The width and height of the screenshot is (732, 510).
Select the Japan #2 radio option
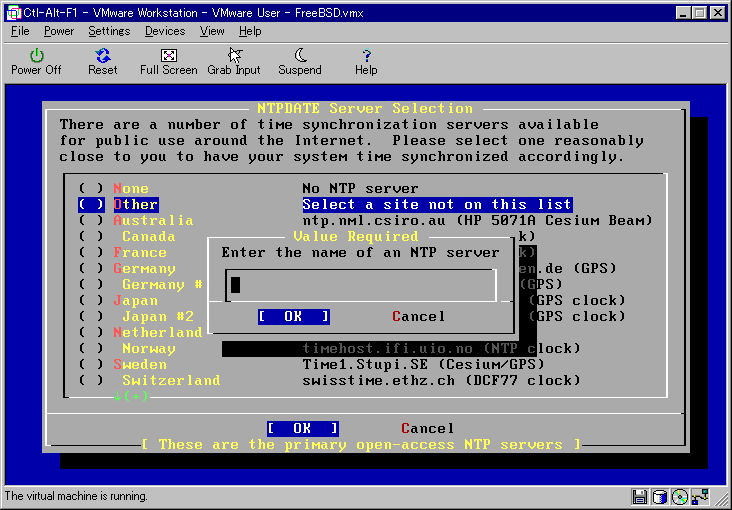91,317
